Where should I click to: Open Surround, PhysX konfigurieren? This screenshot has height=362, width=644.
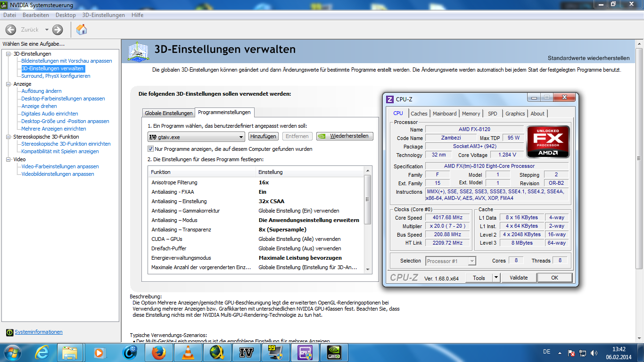[x=56, y=76]
